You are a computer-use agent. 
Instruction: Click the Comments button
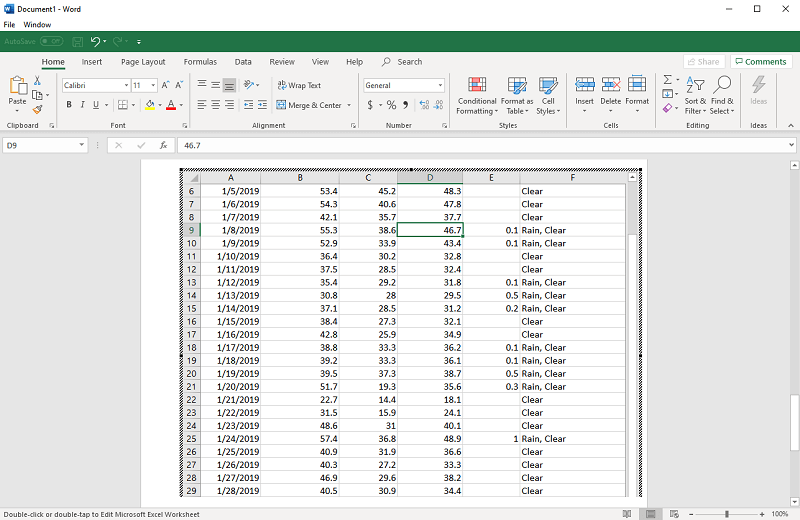coord(760,62)
